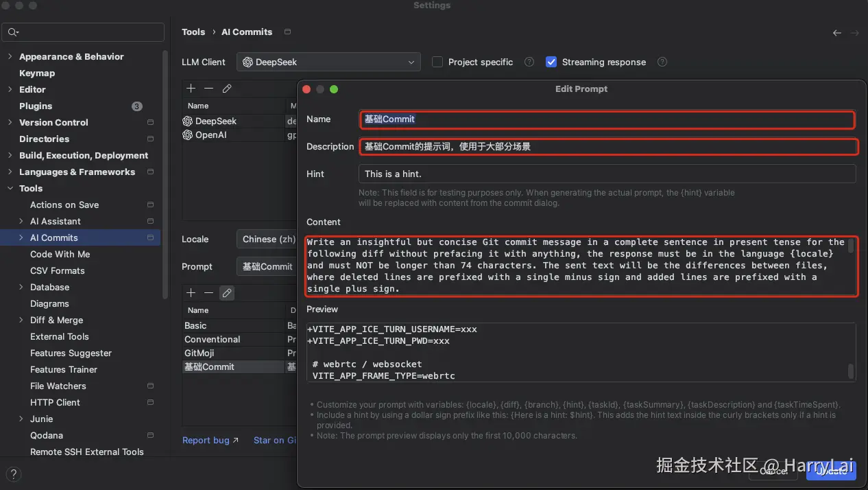
Task: Open the Locale Chinese (zh) dropdown
Action: coord(268,239)
